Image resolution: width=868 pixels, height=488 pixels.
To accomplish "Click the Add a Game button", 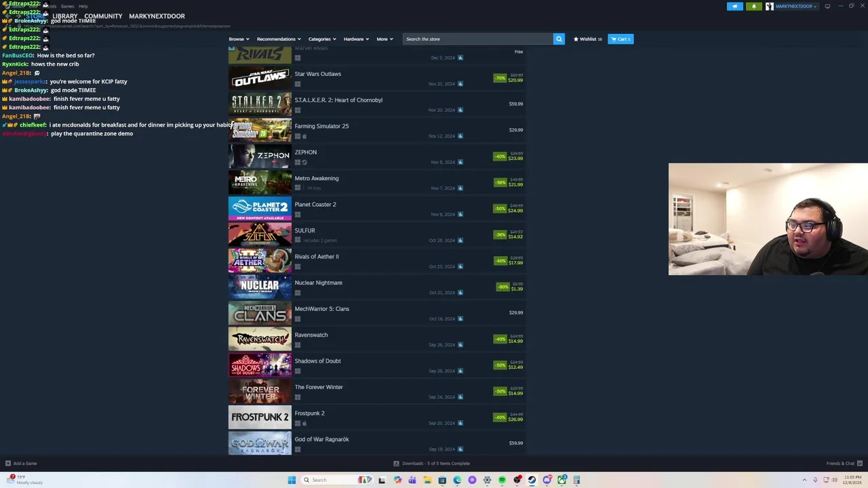I will (x=21, y=464).
